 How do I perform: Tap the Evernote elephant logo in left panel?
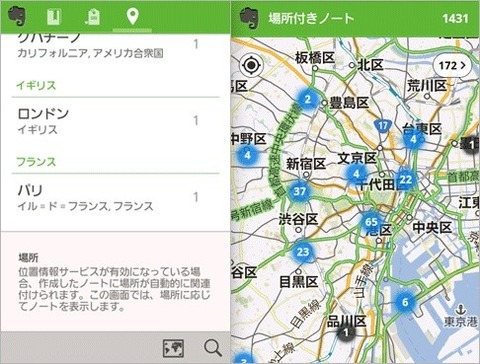pos(17,15)
